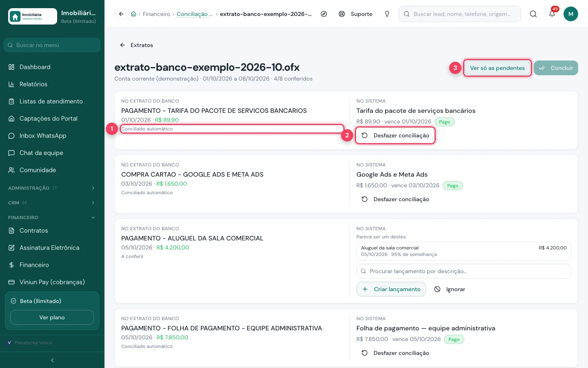Collapse the FINANCEIRO section

(52, 218)
